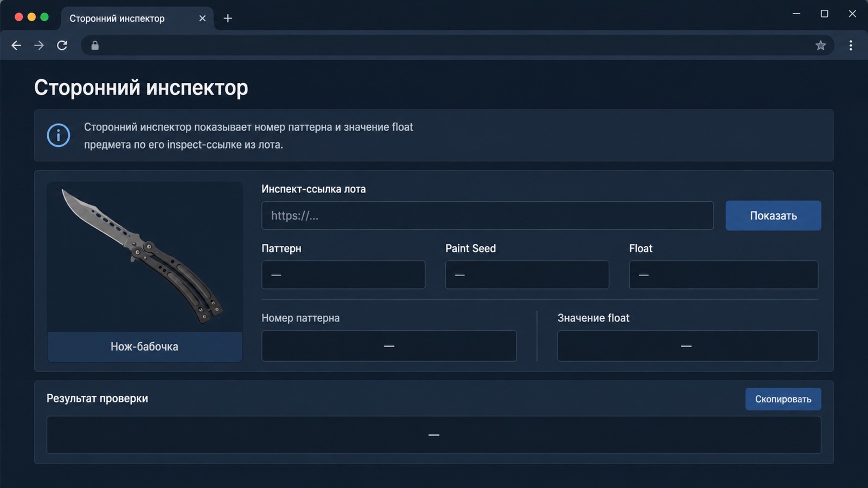Viewport: 868px width, 488px height.
Task: Open a new tab with the plus icon
Action: pyautogui.click(x=228, y=18)
